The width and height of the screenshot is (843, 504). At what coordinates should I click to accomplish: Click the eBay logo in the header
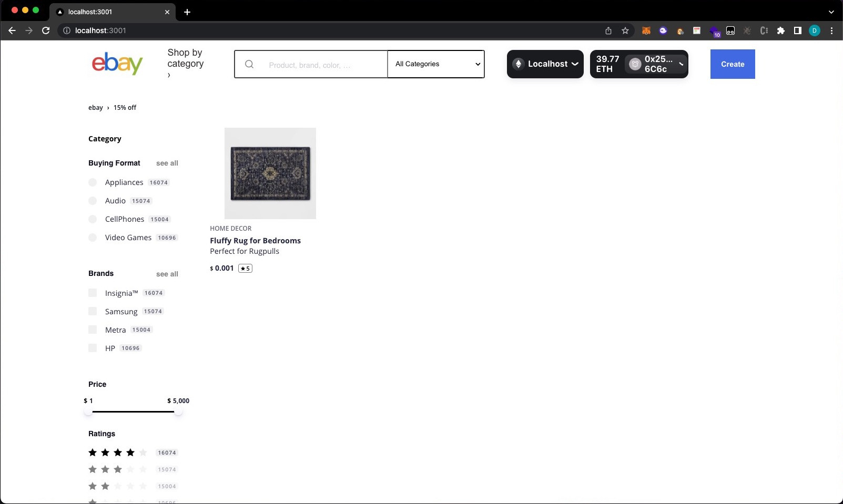(116, 64)
